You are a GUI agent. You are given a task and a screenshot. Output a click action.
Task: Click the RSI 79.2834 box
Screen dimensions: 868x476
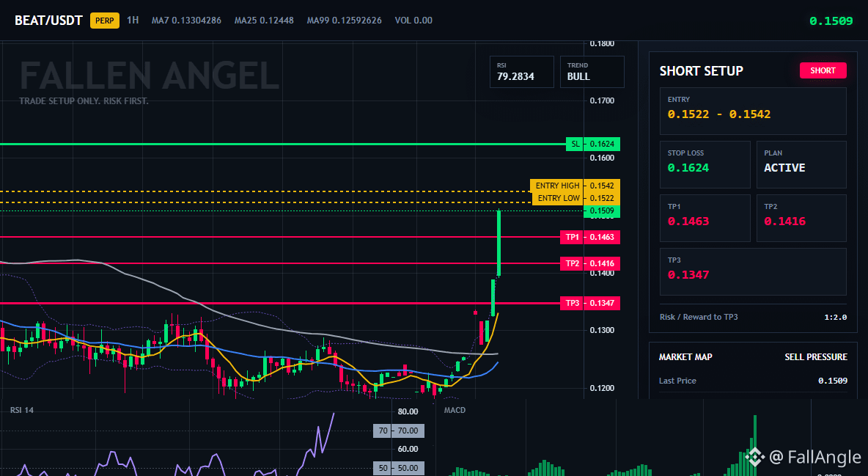pos(521,71)
